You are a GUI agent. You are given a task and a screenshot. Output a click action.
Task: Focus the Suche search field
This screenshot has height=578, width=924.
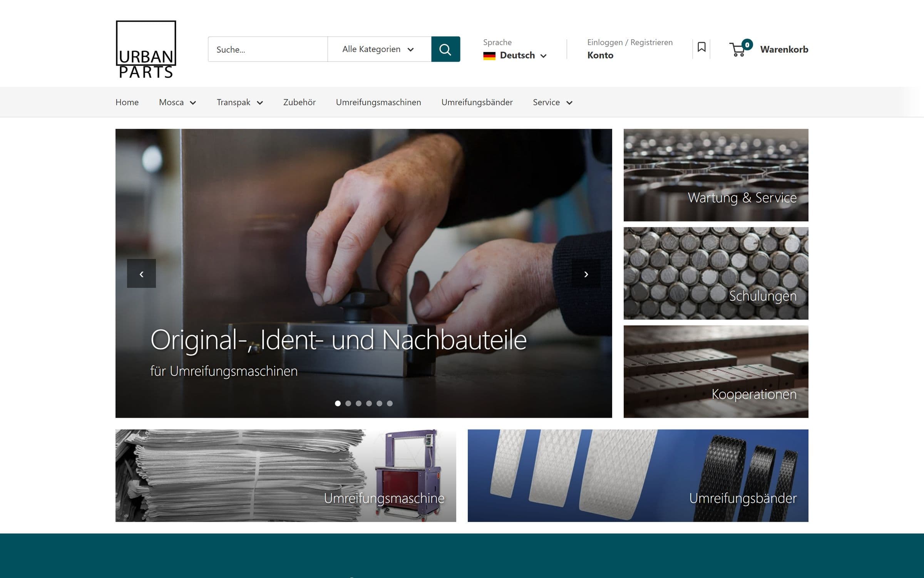(x=268, y=49)
